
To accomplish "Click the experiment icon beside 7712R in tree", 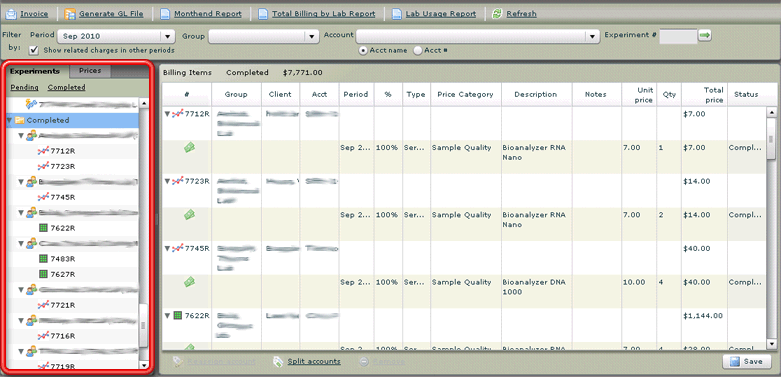I will (x=43, y=151).
